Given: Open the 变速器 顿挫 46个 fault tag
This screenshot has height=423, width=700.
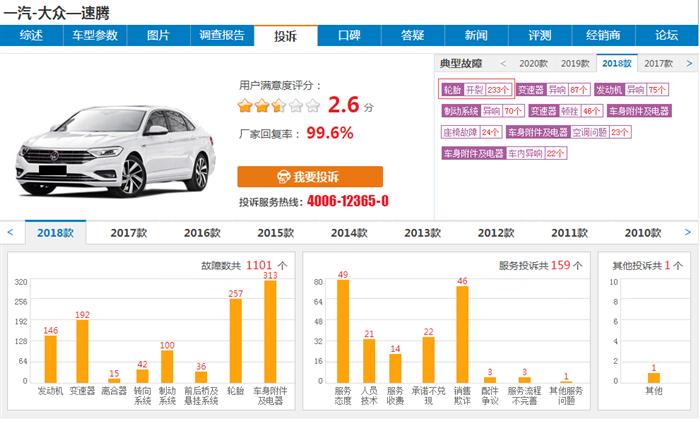Looking at the screenshot, I should tap(566, 111).
